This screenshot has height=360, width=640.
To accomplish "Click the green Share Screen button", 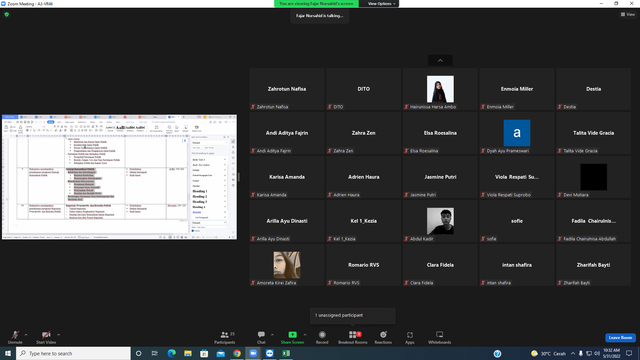I will (x=292, y=337).
